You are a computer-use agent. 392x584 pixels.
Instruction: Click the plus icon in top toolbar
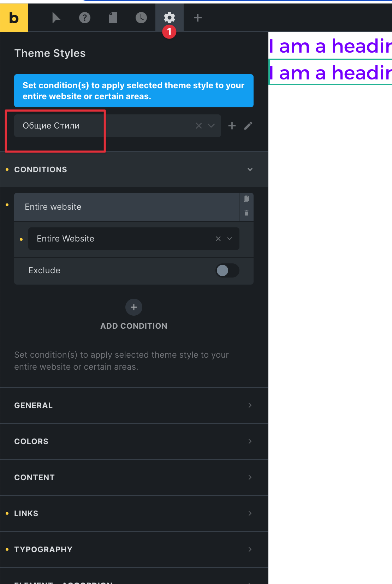point(198,18)
